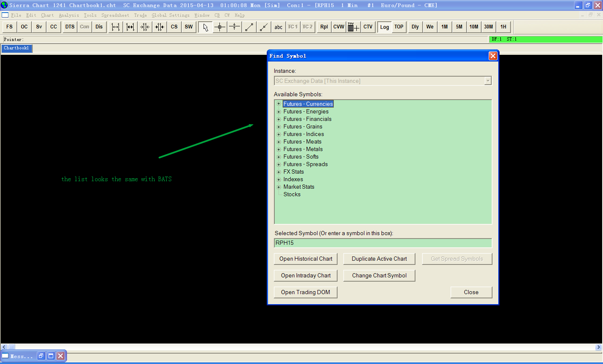Click the Sv toolbar button
The width and height of the screenshot is (603, 364).
[39, 27]
